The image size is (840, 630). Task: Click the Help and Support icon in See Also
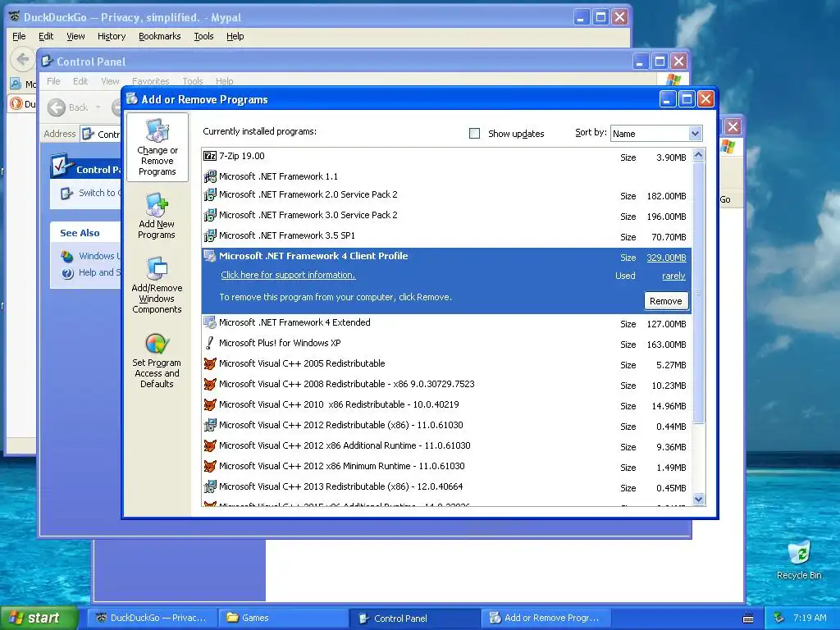tap(67, 273)
